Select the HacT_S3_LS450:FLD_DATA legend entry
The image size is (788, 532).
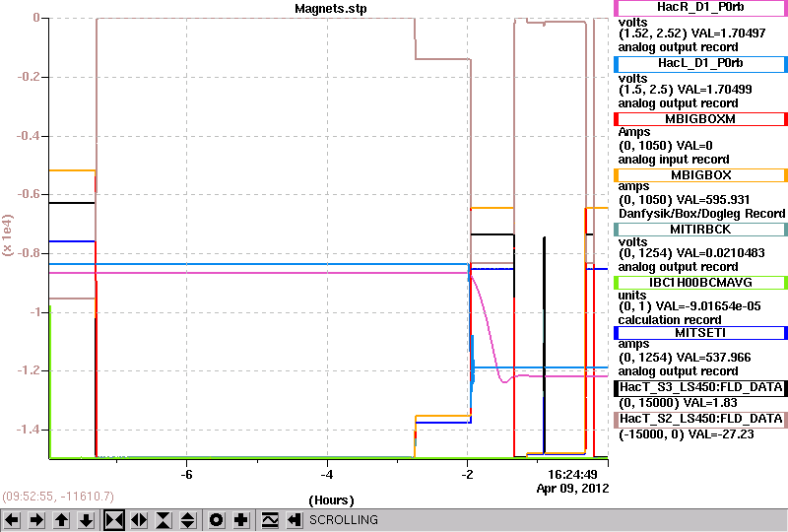point(700,388)
